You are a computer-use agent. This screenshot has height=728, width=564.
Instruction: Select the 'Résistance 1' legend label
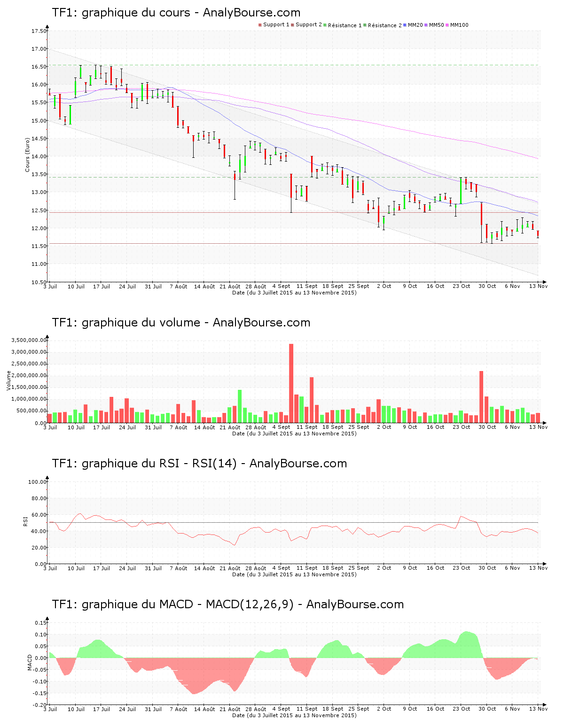[x=345, y=25]
